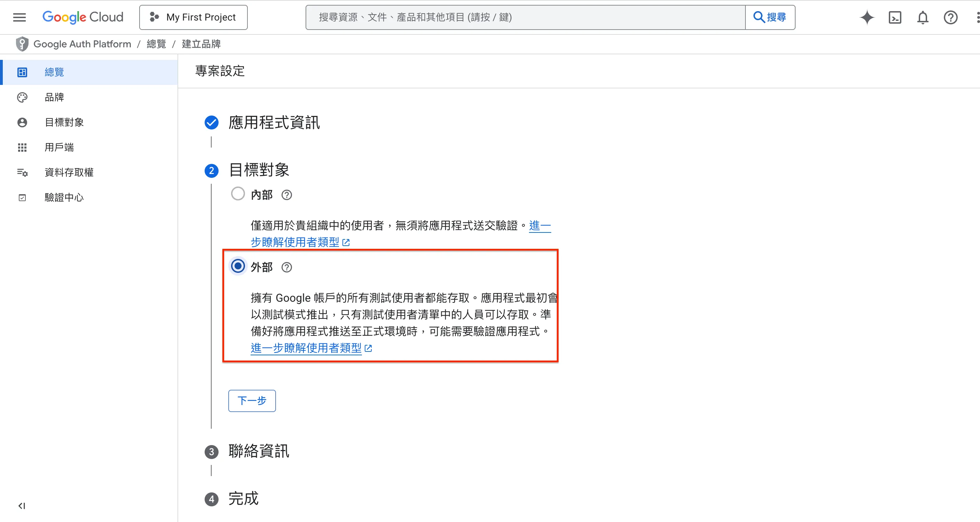This screenshot has height=522, width=980.
Task: Expand the 應用程式資訊 step
Action: [274, 123]
